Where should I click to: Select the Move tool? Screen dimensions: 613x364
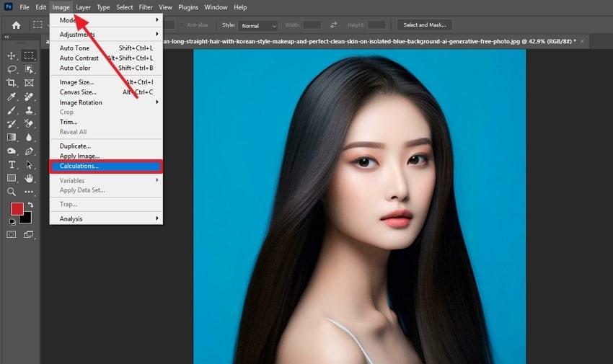tap(12, 56)
